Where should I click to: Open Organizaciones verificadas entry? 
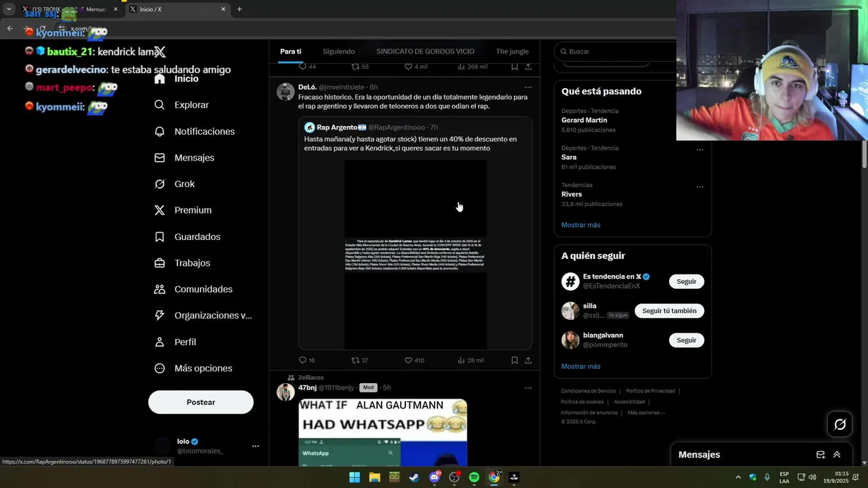coord(203,315)
